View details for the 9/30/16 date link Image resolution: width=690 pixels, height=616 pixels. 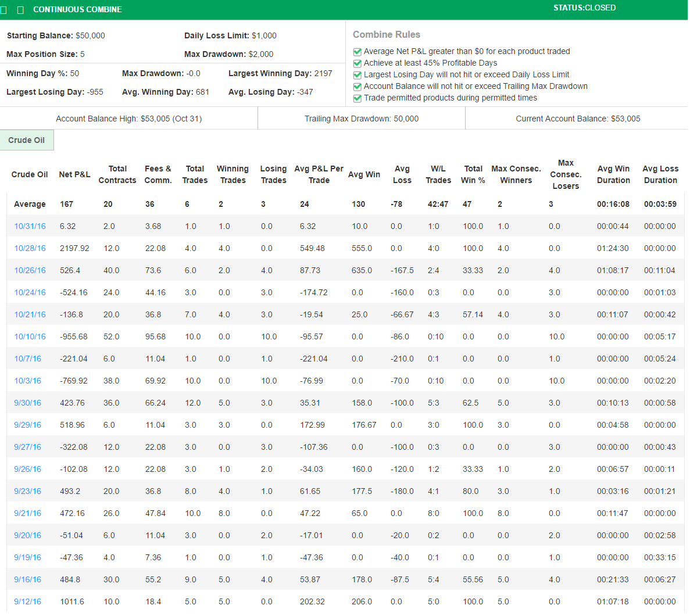coord(27,403)
